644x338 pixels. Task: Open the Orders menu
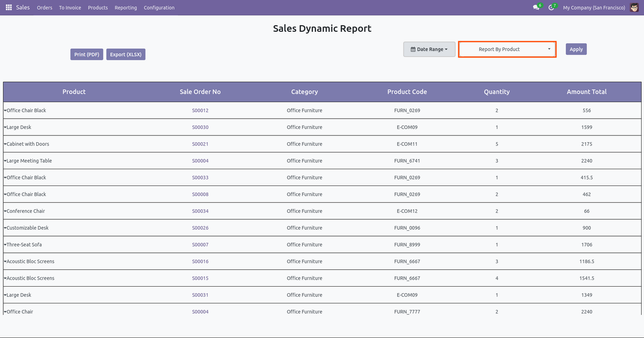(44, 8)
